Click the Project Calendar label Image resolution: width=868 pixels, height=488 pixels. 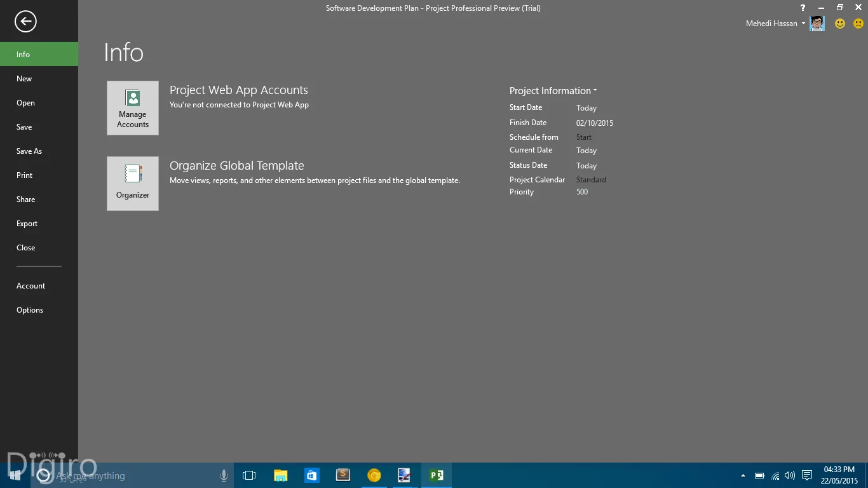tap(537, 180)
